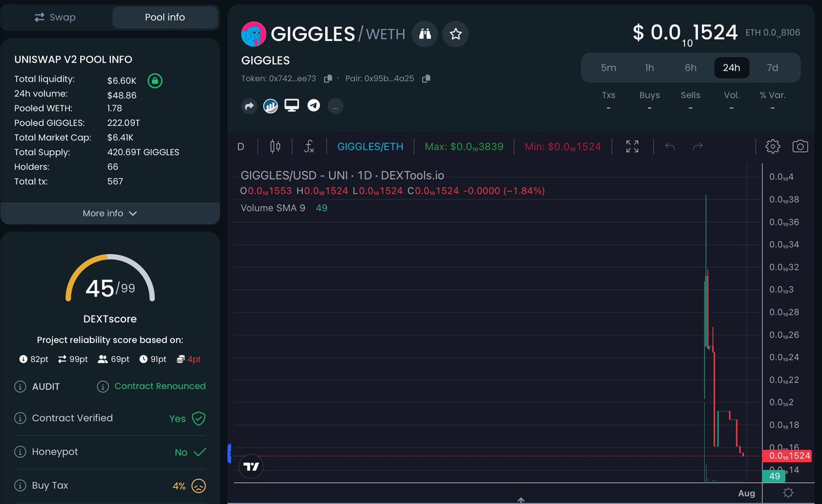
Task: Open the Telegram link icon
Action: point(314,106)
